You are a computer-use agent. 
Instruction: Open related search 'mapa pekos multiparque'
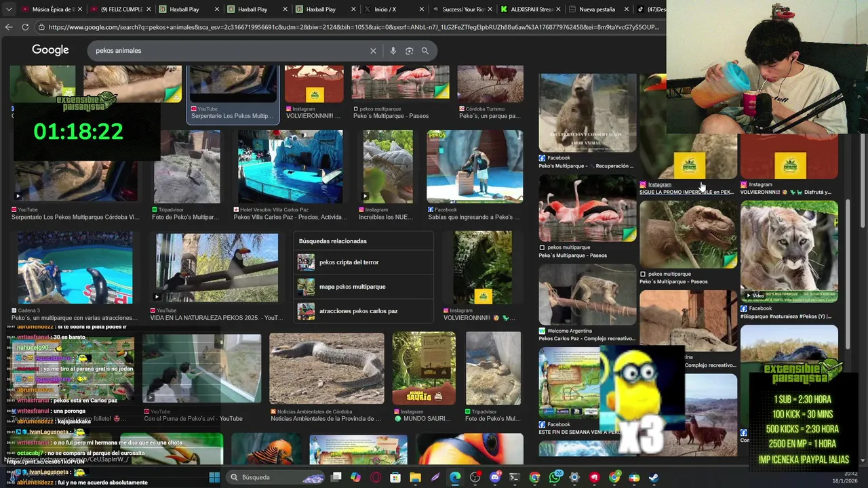click(x=364, y=287)
